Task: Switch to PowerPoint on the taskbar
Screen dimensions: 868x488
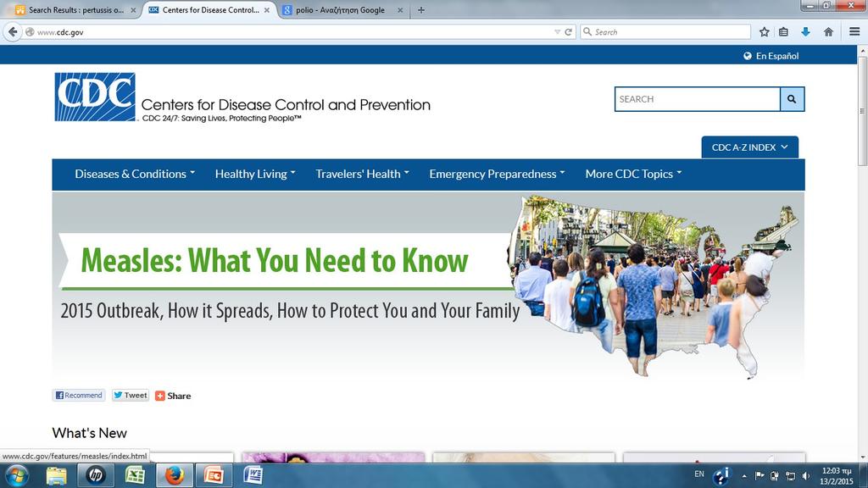Action: (x=214, y=475)
